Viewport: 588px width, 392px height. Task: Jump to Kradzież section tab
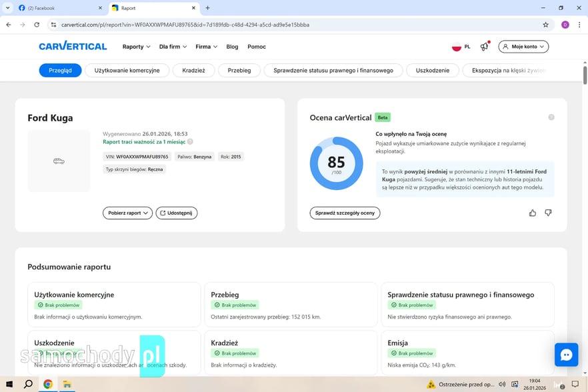[x=193, y=70]
